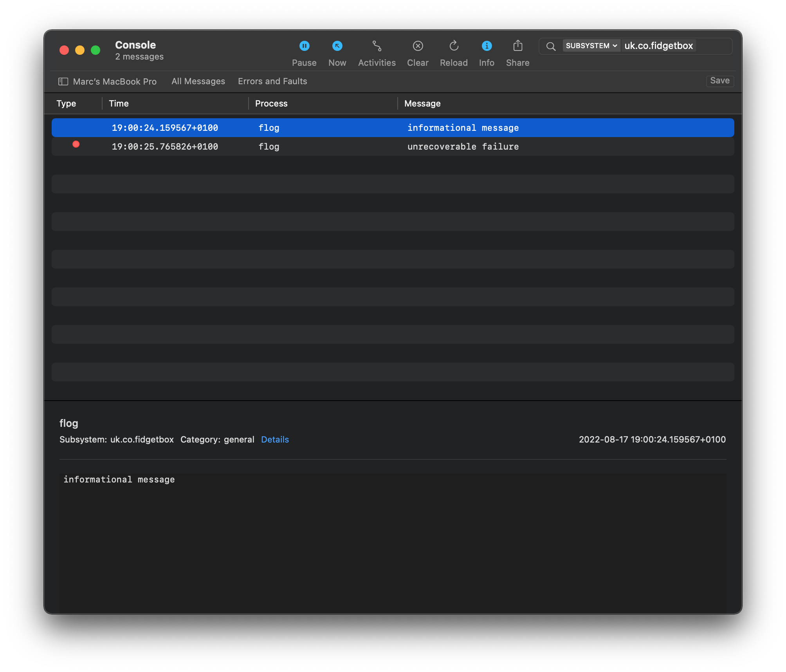The width and height of the screenshot is (786, 672).
Task: Save the current search filter
Action: tap(719, 81)
